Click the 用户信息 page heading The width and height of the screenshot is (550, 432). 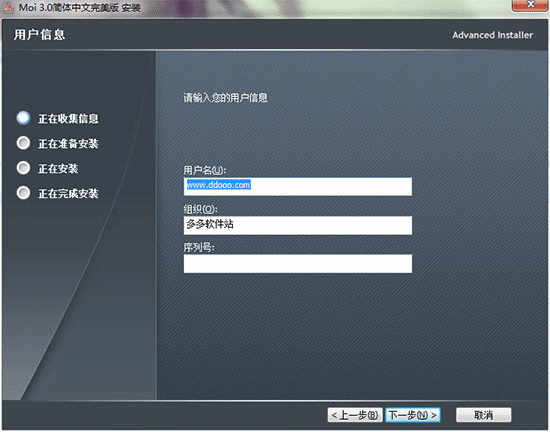pyautogui.click(x=39, y=35)
